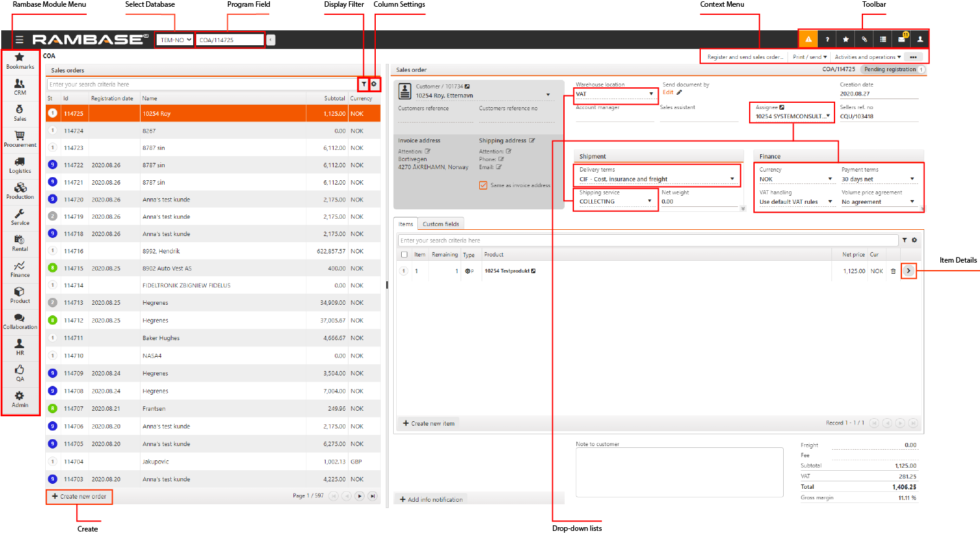Open the HR module

click(20, 347)
